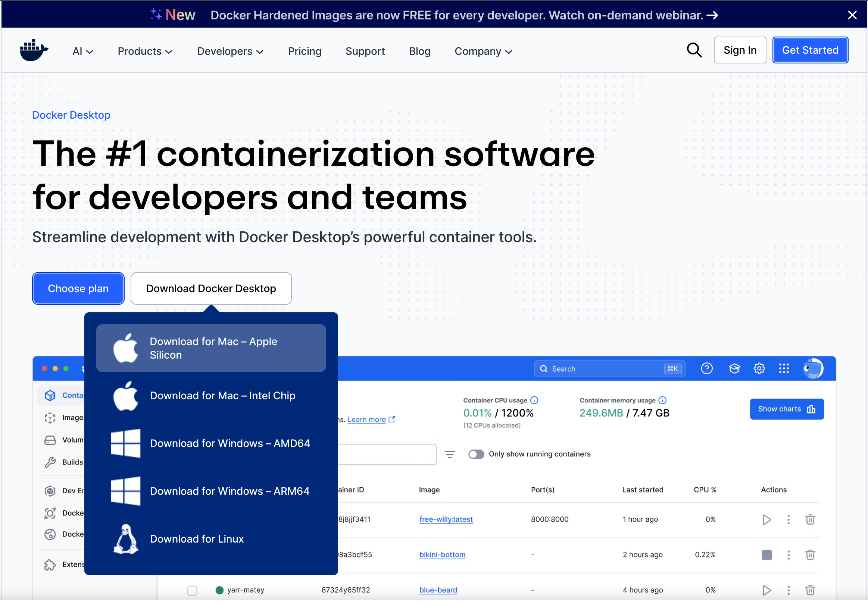Click the Show charts button

787,409
